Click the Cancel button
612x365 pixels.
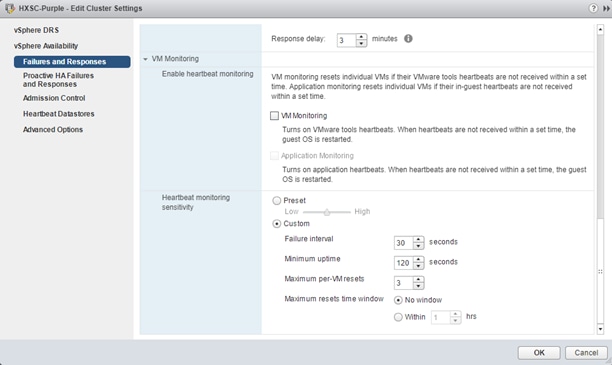586,353
